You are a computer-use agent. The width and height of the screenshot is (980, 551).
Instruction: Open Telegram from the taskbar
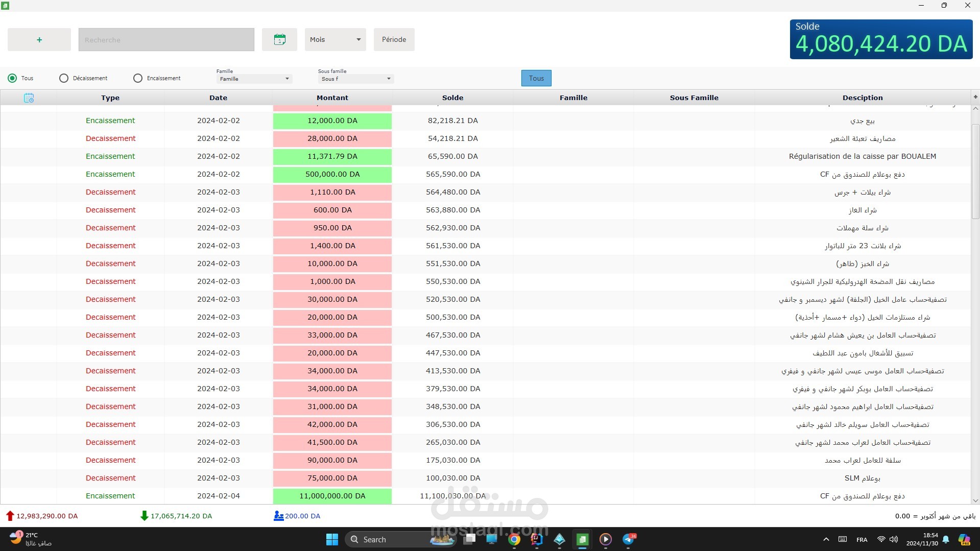629,539
